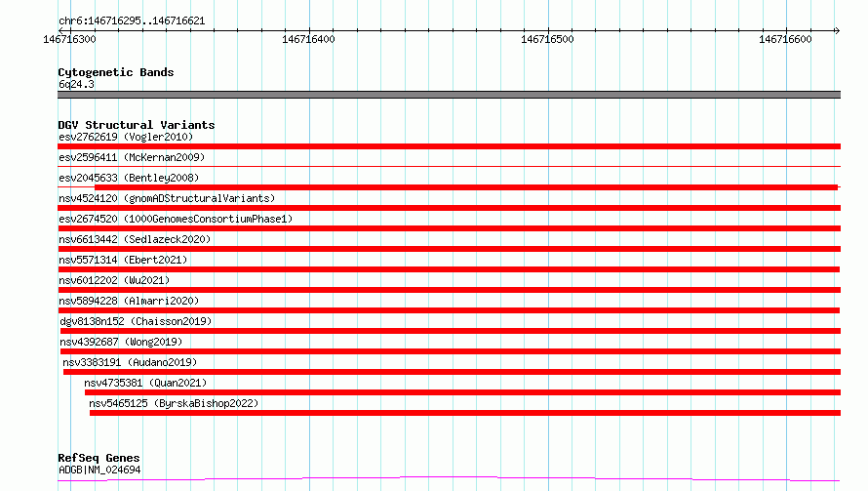Click the magenta ADGB gene line
The image size is (868, 491).
pyautogui.click(x=449, y=477)
